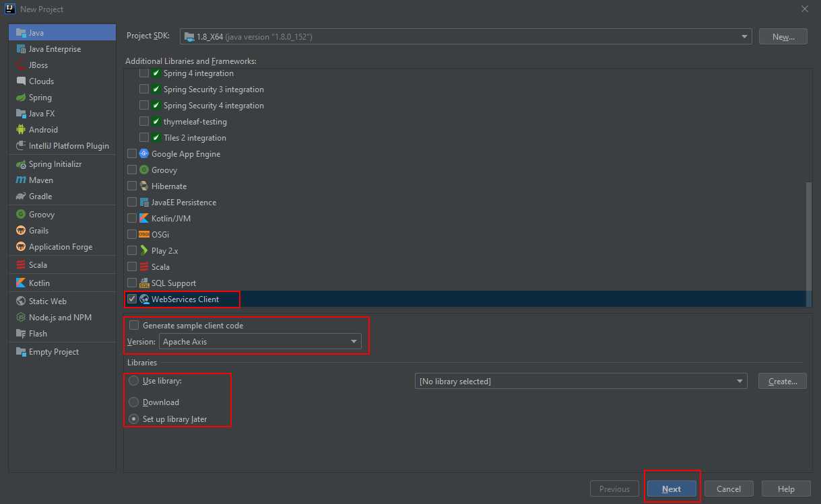Click the Node.js and NPM icon
The image size is (821, 504).
21,317
